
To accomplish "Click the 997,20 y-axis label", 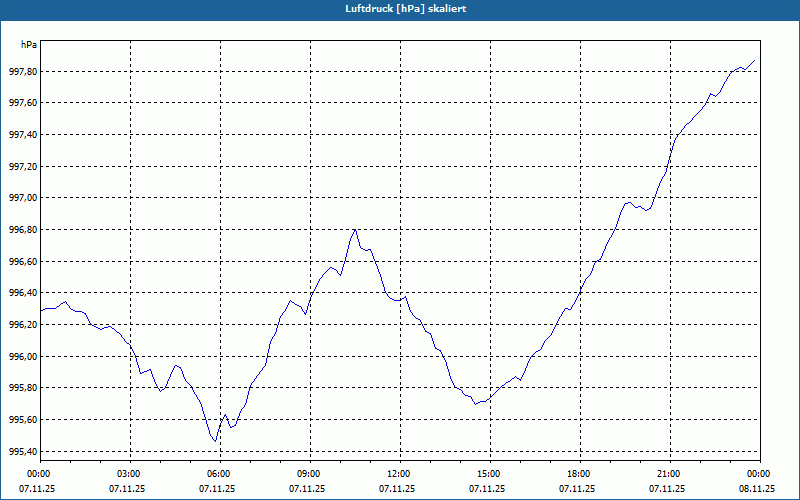I will click(23, 166).
